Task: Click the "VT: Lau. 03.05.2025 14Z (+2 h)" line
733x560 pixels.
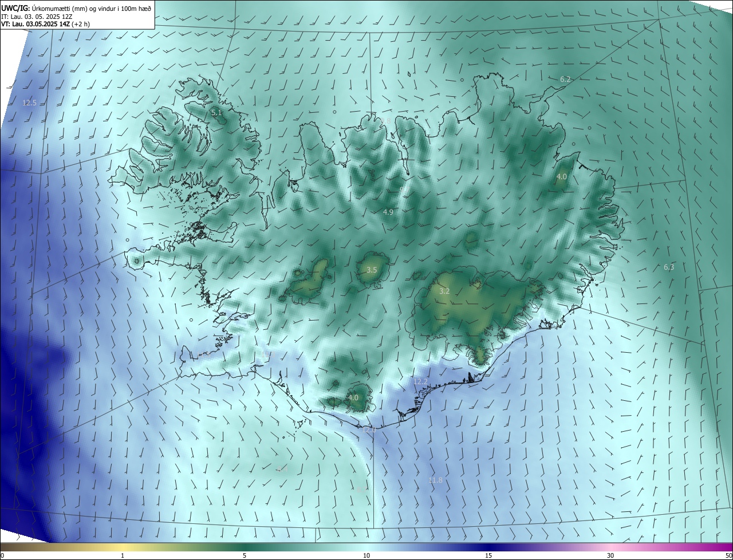Action: [x=45, y=24]
